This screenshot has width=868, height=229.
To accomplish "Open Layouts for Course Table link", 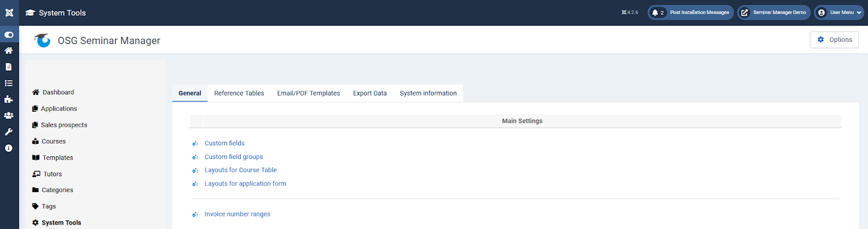I will pos(241,170).
